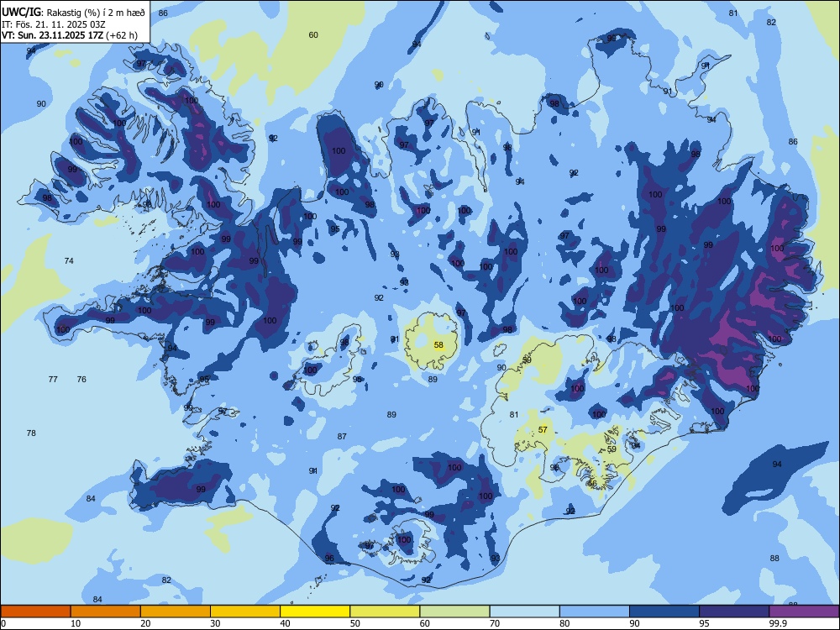Click the map value 74 off the west coast

point(69,261)
